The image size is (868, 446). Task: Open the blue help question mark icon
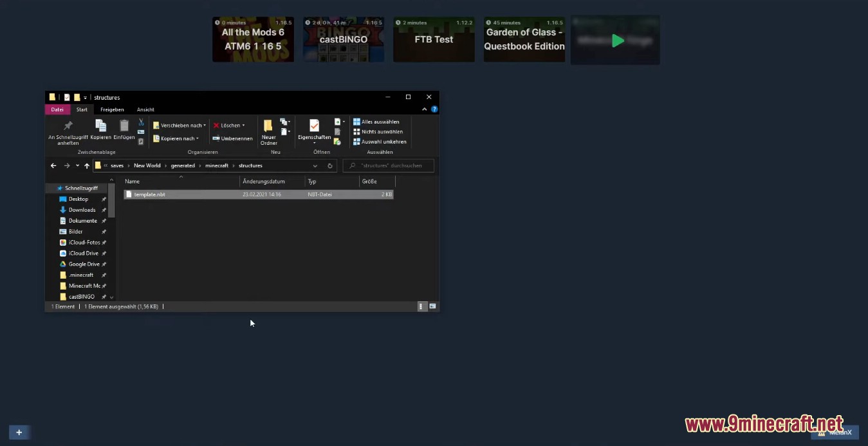[435, 109]
